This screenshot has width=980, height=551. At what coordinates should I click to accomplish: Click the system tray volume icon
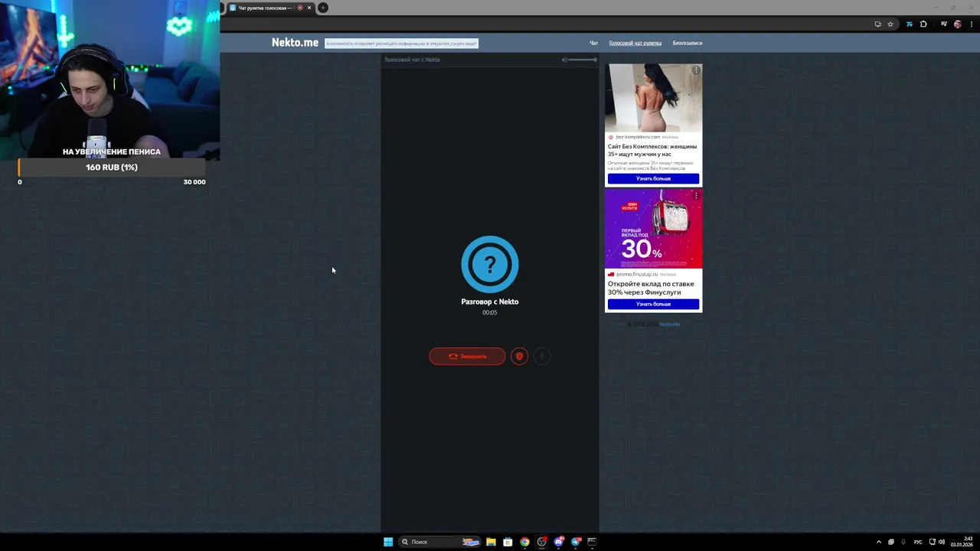(941, 542)
